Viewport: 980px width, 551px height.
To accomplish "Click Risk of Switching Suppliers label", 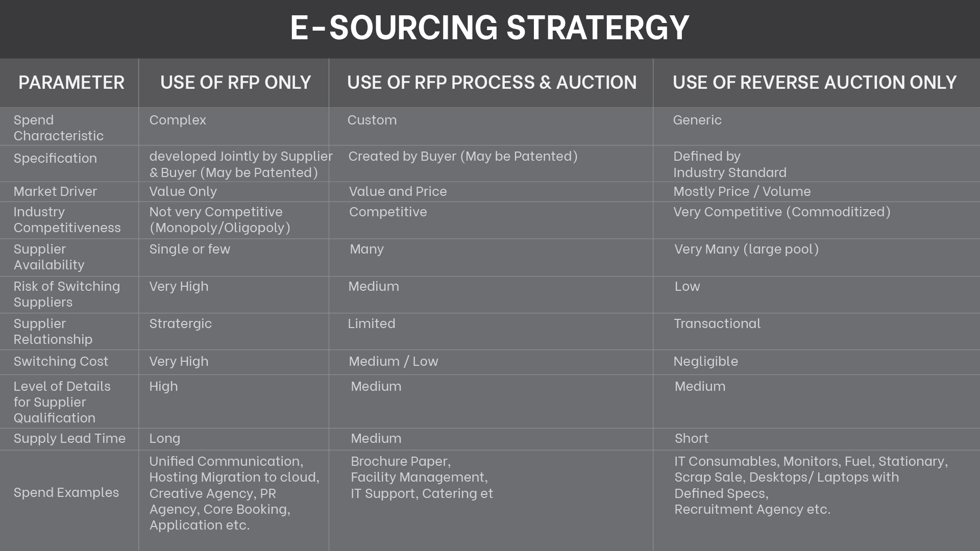I will pyautogui.click(x=67, y=294).
